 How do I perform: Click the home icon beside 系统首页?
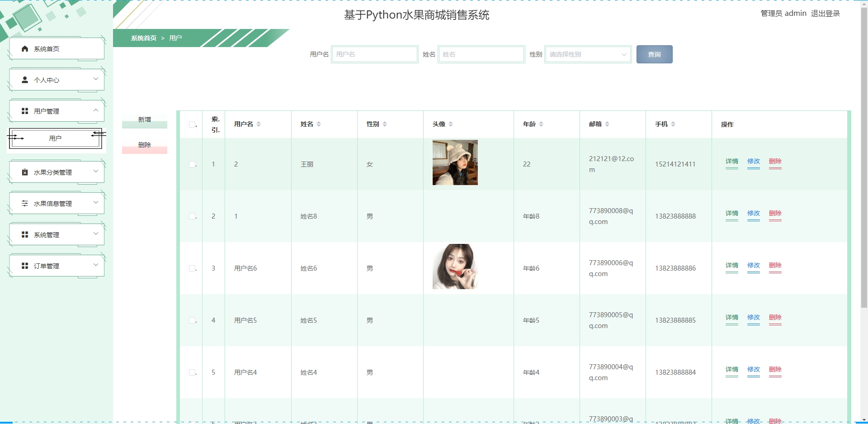[25, 49]
